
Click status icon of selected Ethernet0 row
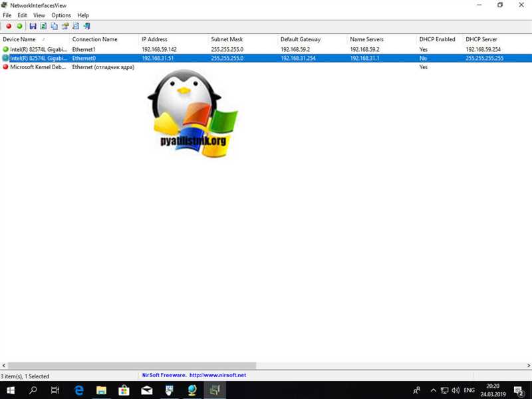tap(5, 58)
